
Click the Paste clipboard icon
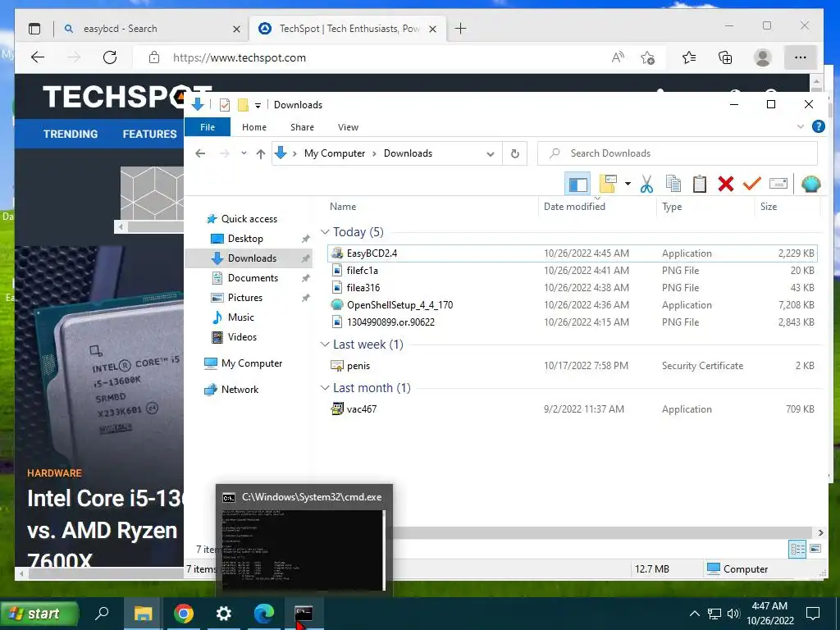point(699,185)
